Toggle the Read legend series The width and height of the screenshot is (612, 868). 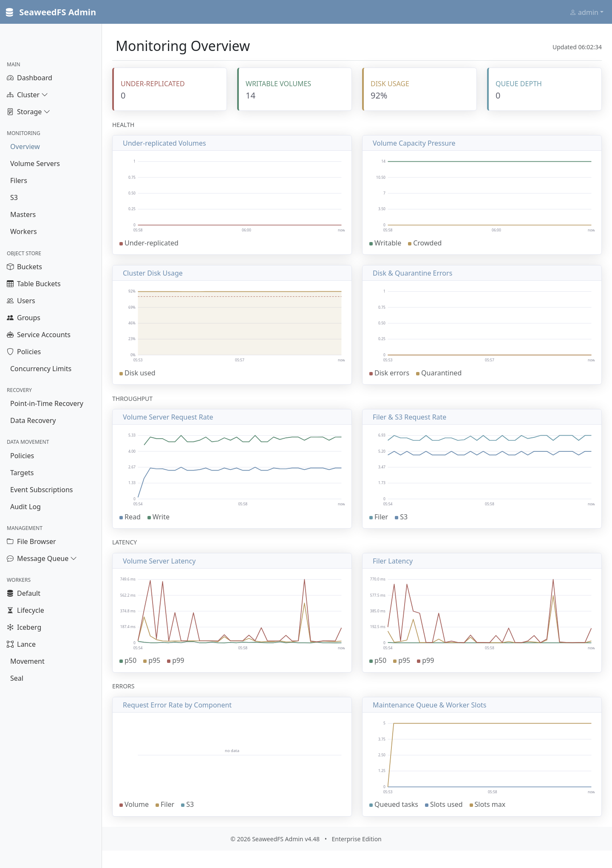(130, 517)
